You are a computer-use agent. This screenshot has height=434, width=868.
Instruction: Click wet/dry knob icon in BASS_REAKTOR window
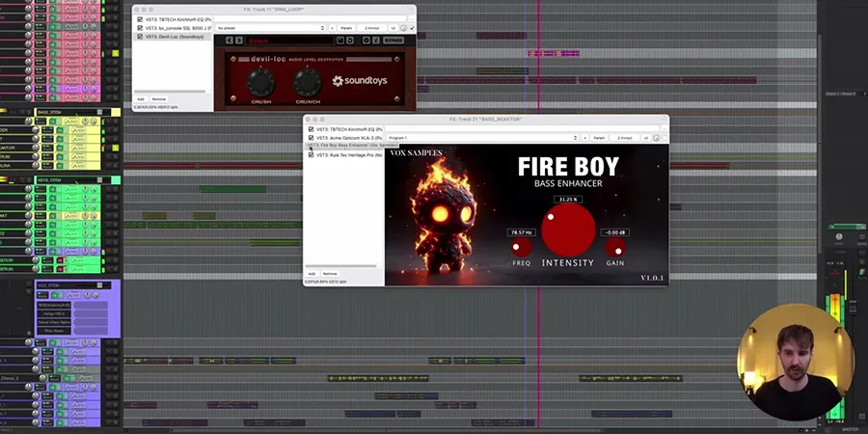[656, 138]
